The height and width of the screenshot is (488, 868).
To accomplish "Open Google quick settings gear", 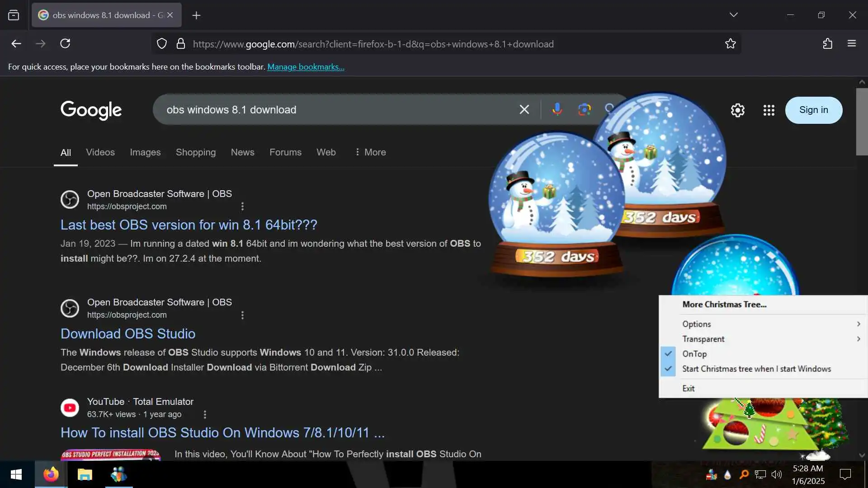I will pos(737,110).
